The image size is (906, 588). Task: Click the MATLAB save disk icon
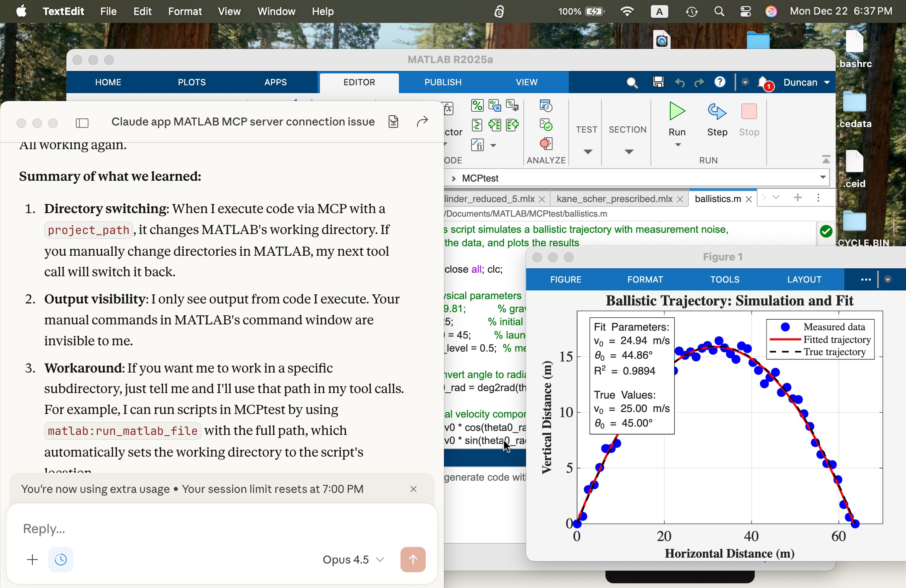coord(658,82)
